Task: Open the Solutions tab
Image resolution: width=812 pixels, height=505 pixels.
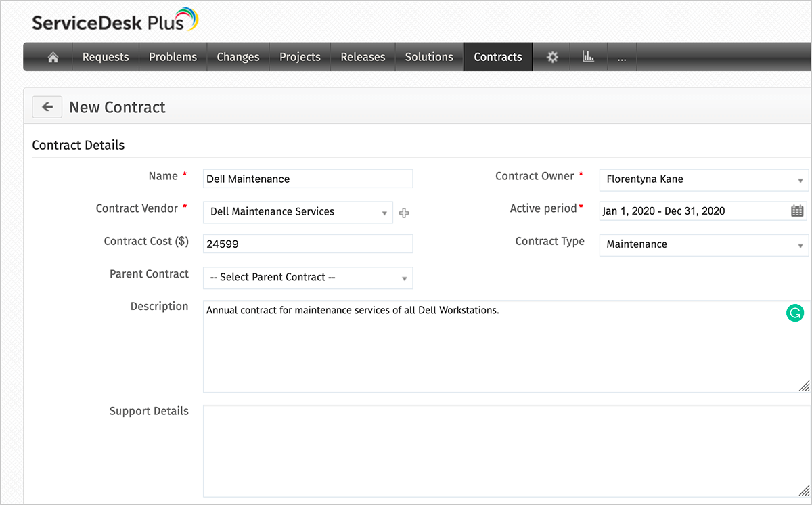Action: coord(429,58)
